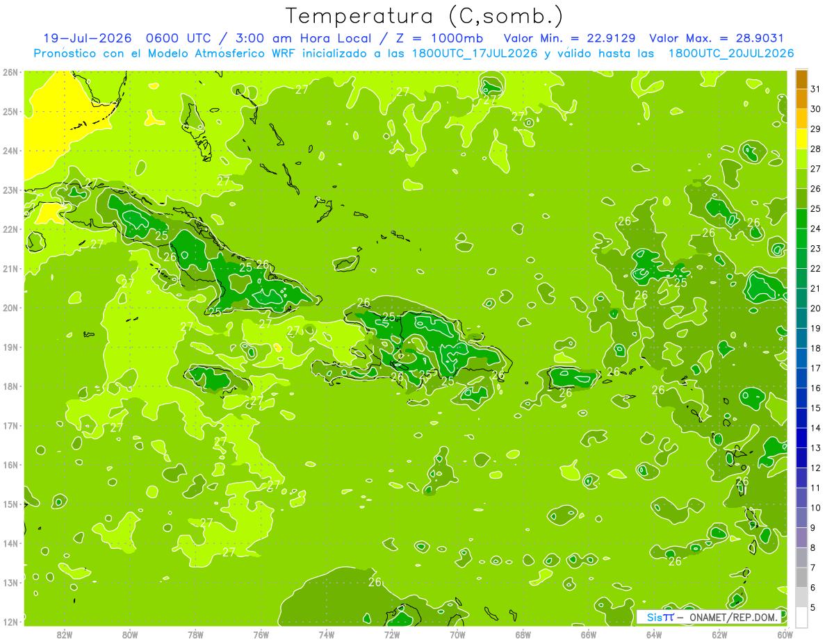Click the '20' colorbar scale label

click(x=815, y=308)
